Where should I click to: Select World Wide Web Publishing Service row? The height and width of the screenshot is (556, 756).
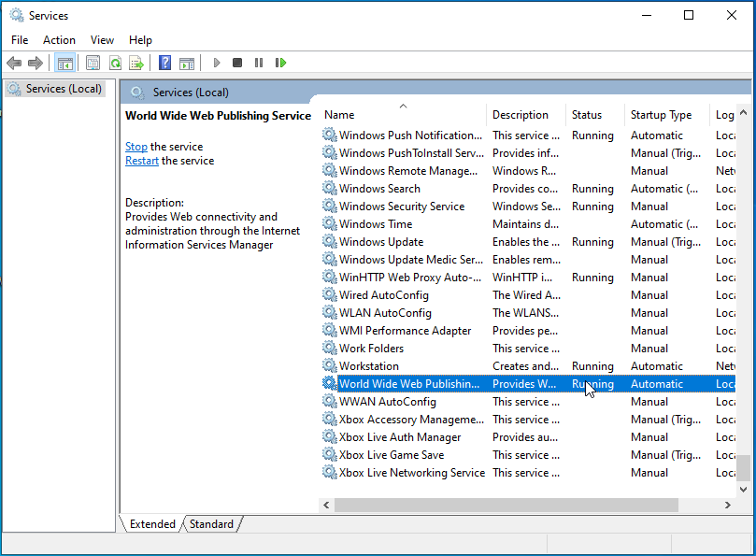click(528, 384)
